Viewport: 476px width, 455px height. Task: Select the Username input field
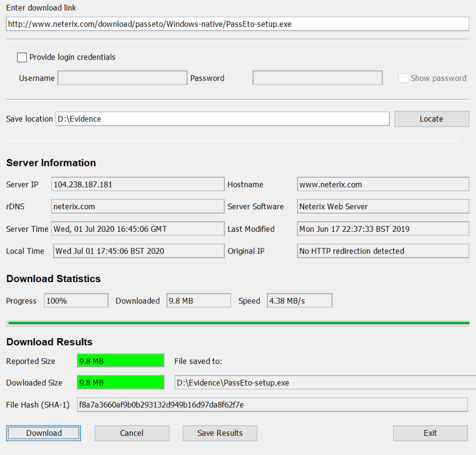click(x=122, y=78)
